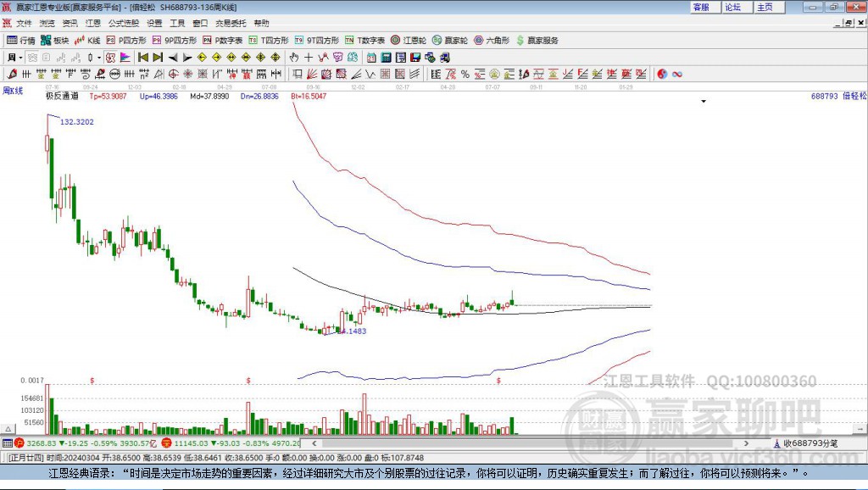
Task: Click the colorful flag chart icon
Action: [125, 57]
